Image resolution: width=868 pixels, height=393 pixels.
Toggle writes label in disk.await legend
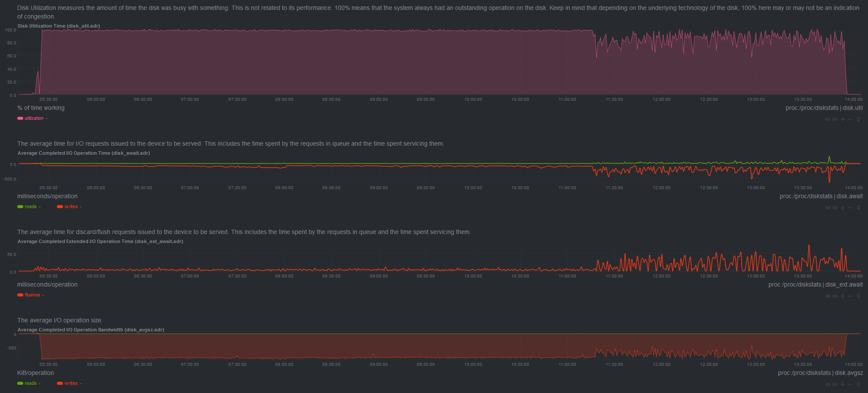[71, 206]
